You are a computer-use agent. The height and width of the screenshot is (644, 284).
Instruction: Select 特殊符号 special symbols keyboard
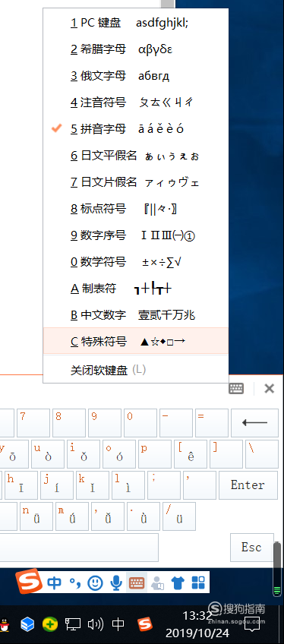point(135,341)
